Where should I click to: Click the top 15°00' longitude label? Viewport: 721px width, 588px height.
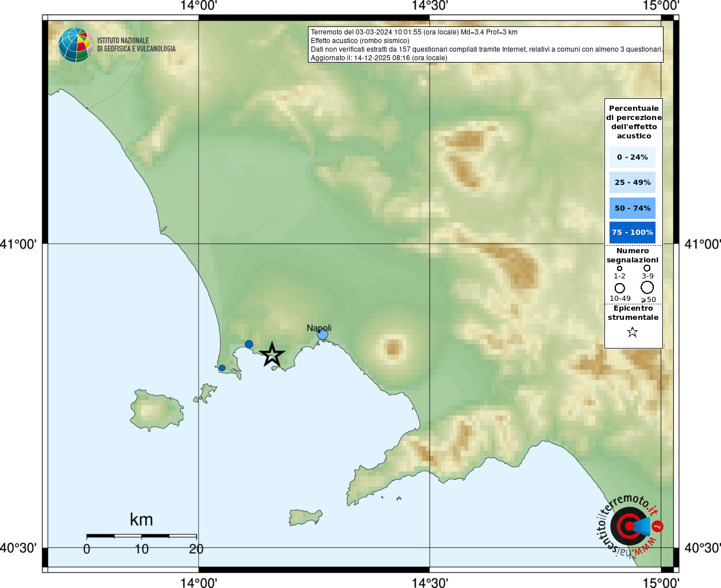pyautogui.click(x=661, y=6)
